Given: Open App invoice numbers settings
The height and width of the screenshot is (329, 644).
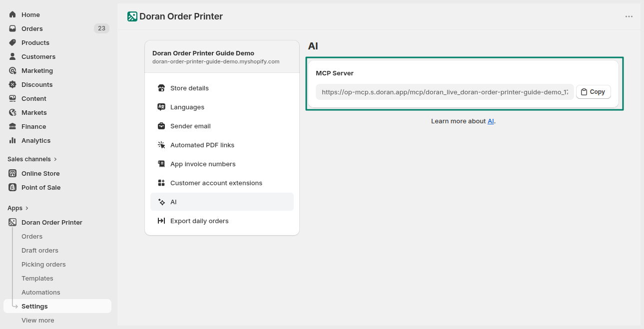Looking at the screenshot, I should 222,164.
